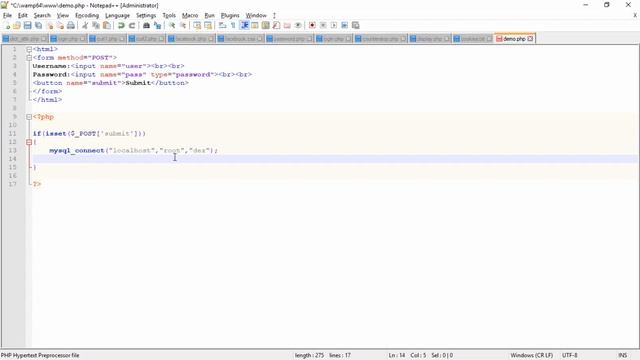Image resolution: width=640 pixels, height=360 pixels.
Task: Open the Encoding menu
Action: [x=87, y=16]
